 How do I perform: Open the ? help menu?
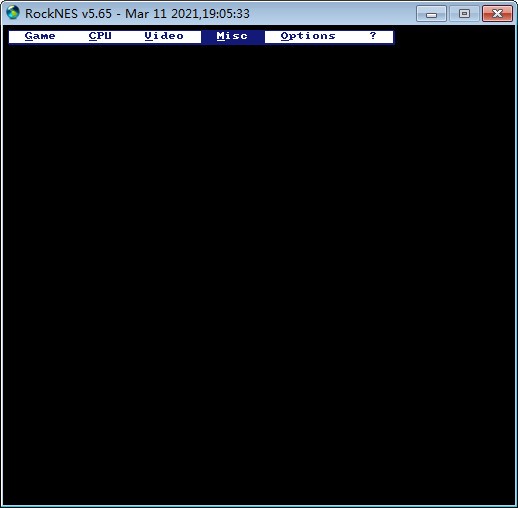pos(373,35)
